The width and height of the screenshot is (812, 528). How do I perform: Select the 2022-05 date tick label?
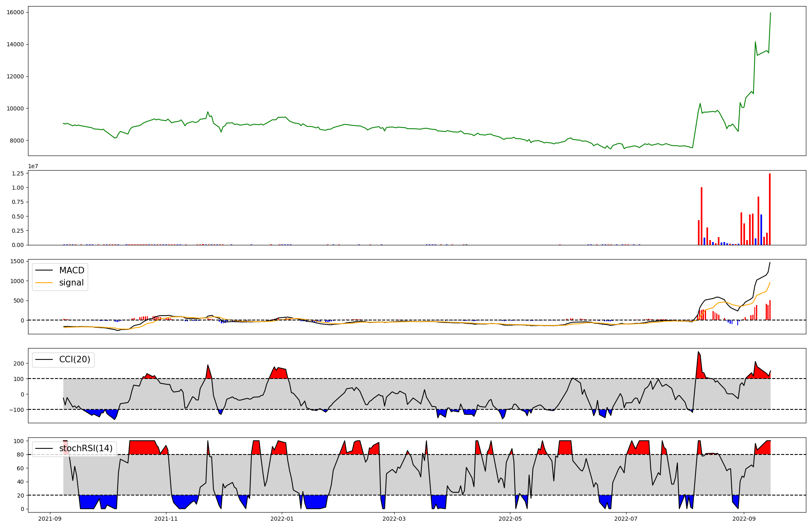click(x=510, y=519)
